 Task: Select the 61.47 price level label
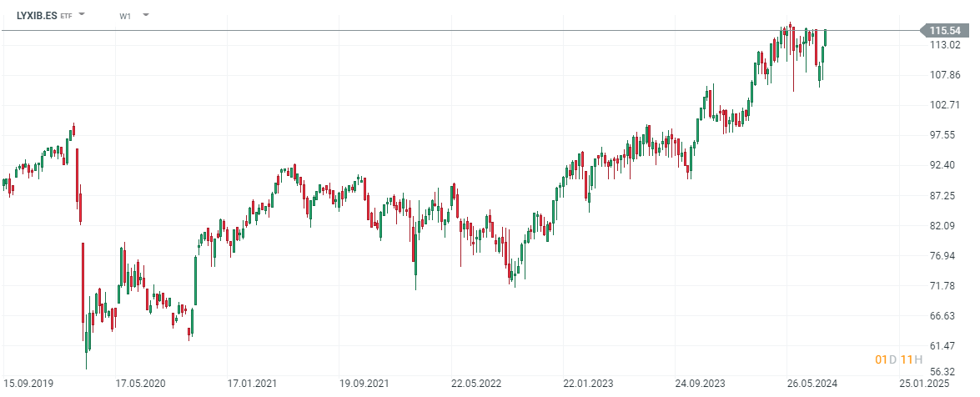(944, 346)
